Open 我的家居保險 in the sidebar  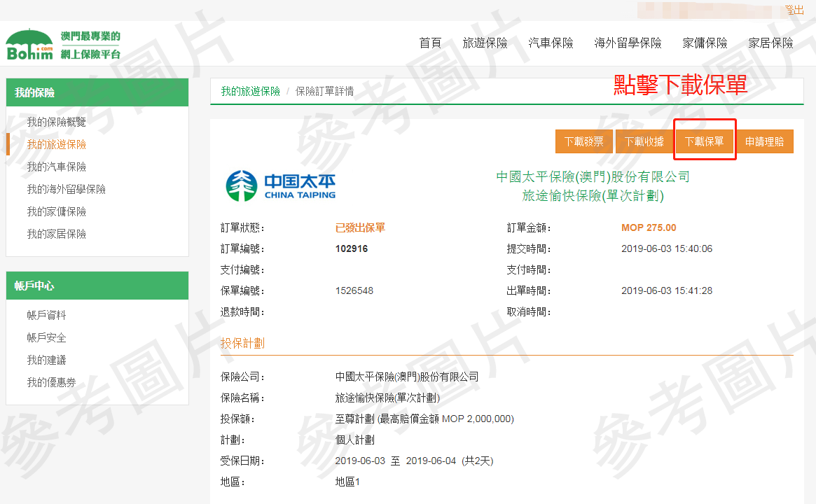56,234
